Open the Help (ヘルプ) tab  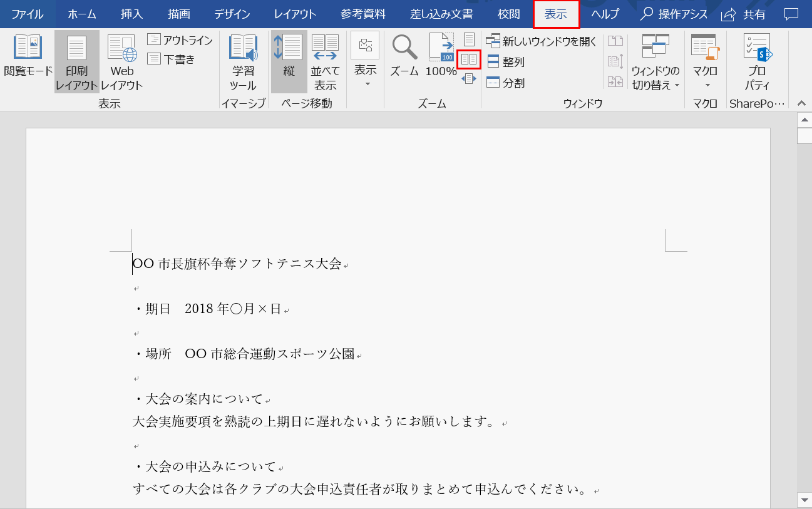[x=605, y=14]
